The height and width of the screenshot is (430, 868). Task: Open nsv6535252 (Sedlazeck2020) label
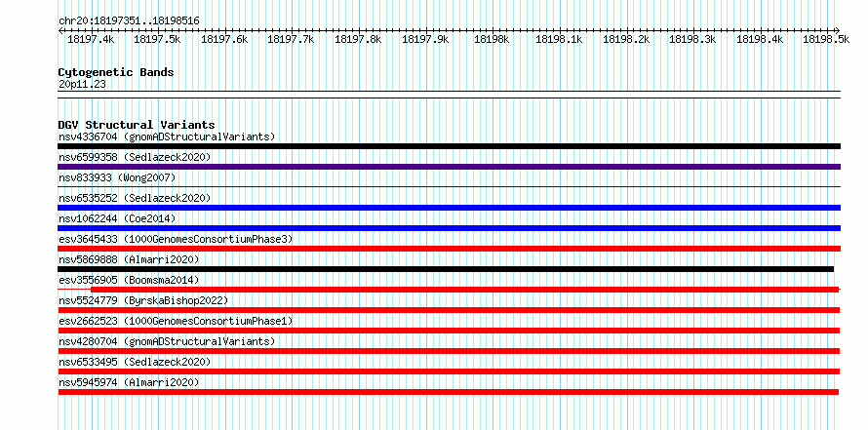(135, 198)
